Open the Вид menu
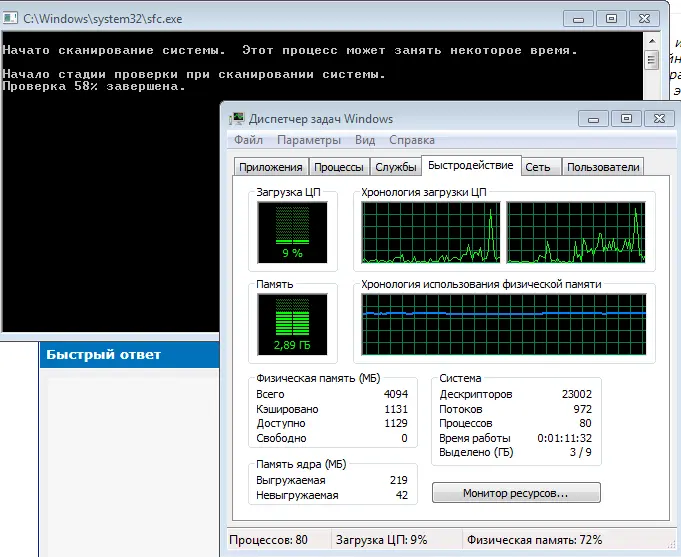The height and width of the screenshot is (557, 681). point(365,141)
